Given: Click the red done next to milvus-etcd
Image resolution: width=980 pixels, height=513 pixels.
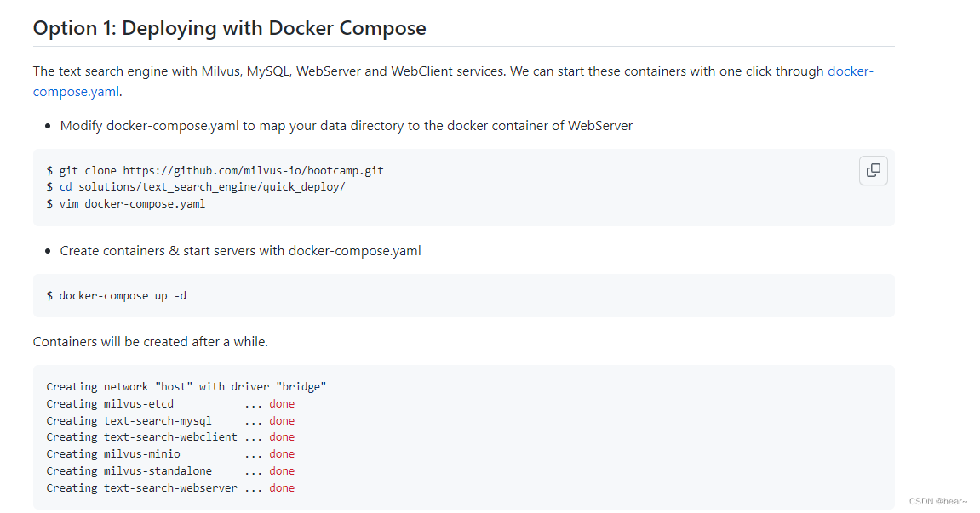Looking at the screenshot, I should (x=282, y=403).
